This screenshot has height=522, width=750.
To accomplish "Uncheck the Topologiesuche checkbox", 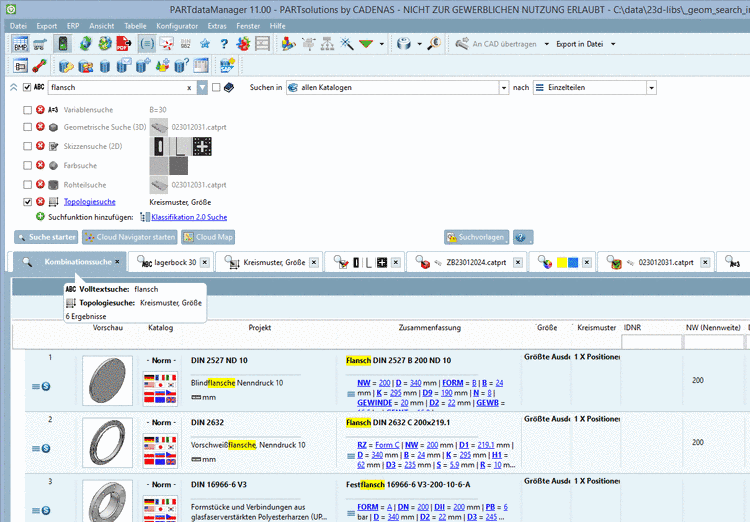I will pyautogui.click(x=27, y=202).
